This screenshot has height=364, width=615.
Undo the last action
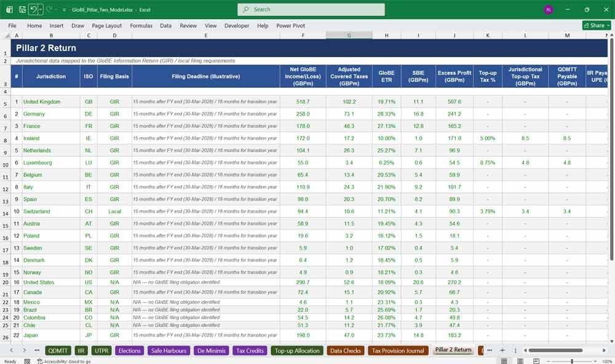pyautogui.click(x=33, y=9)
